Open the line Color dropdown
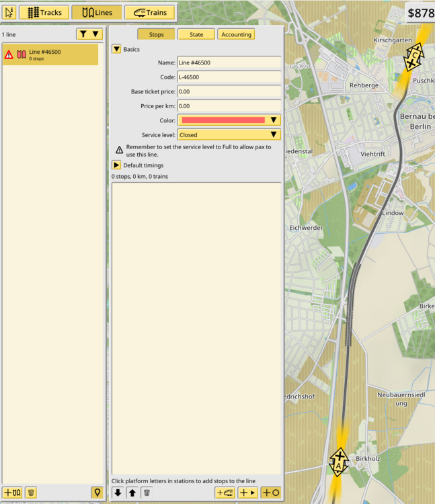This screenshot has height=504, width=435. (x=229, y=120)
